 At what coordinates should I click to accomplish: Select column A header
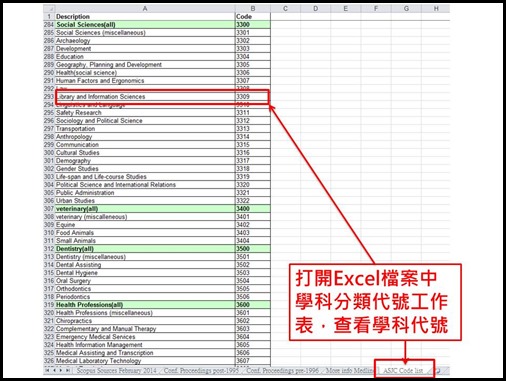[145, 9]
